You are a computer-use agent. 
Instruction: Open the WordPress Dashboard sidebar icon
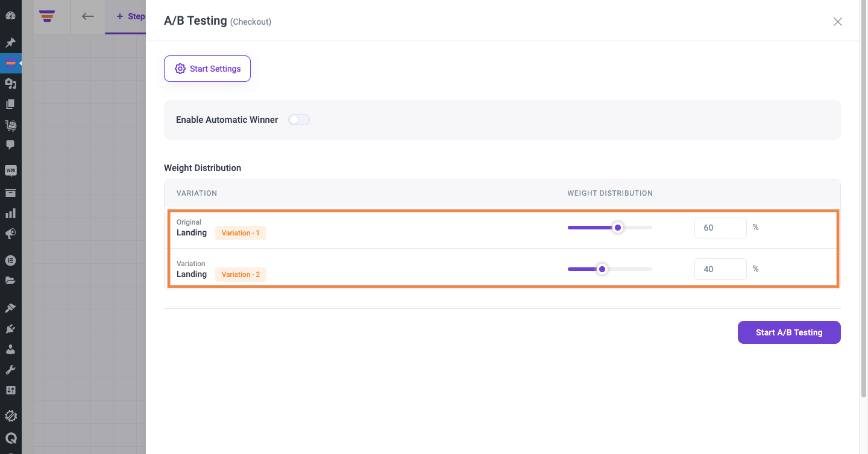pyautogui.click(x=10, y=15)
